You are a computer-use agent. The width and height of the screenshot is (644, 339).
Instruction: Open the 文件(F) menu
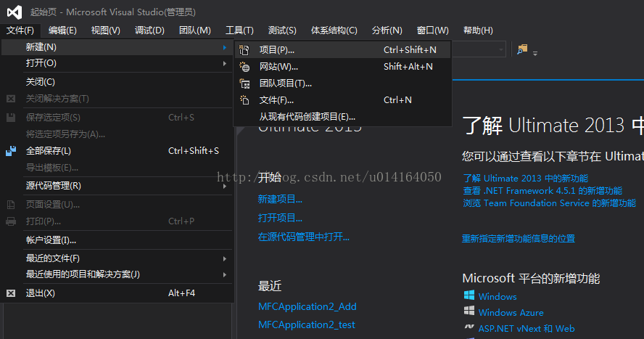pos(20,30)
